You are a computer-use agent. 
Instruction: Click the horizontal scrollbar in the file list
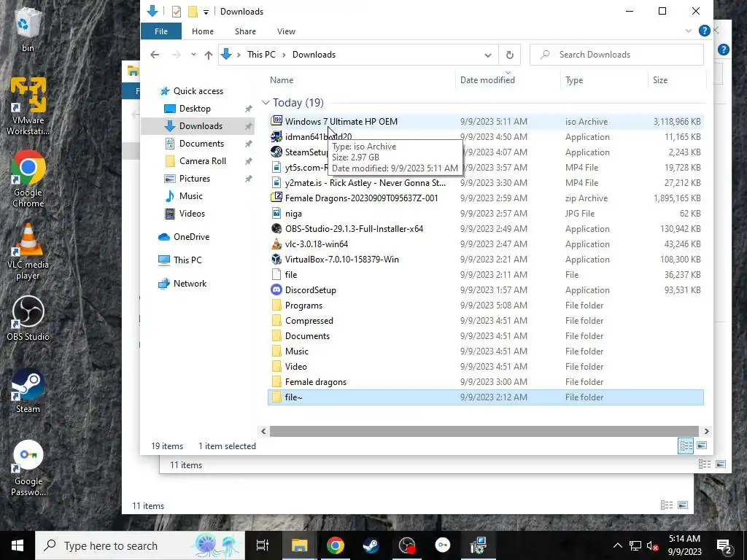(x=484, y=431)
